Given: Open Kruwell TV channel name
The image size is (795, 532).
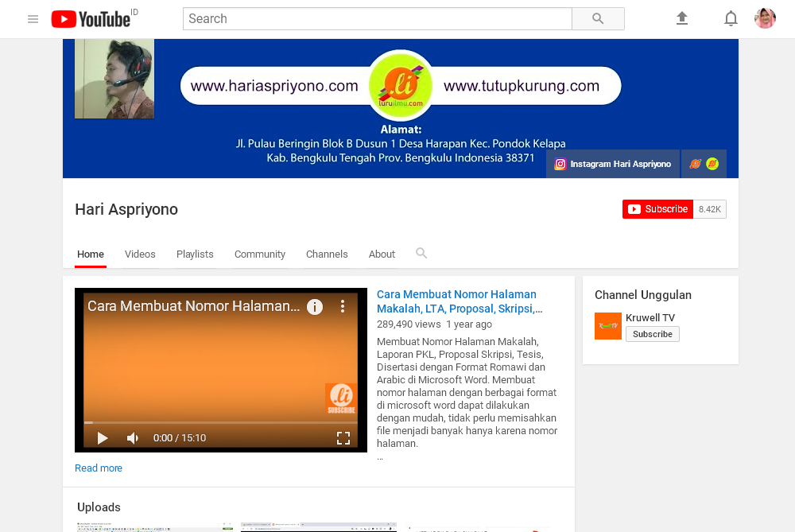Looking at the screenshot, I should 650,317.
